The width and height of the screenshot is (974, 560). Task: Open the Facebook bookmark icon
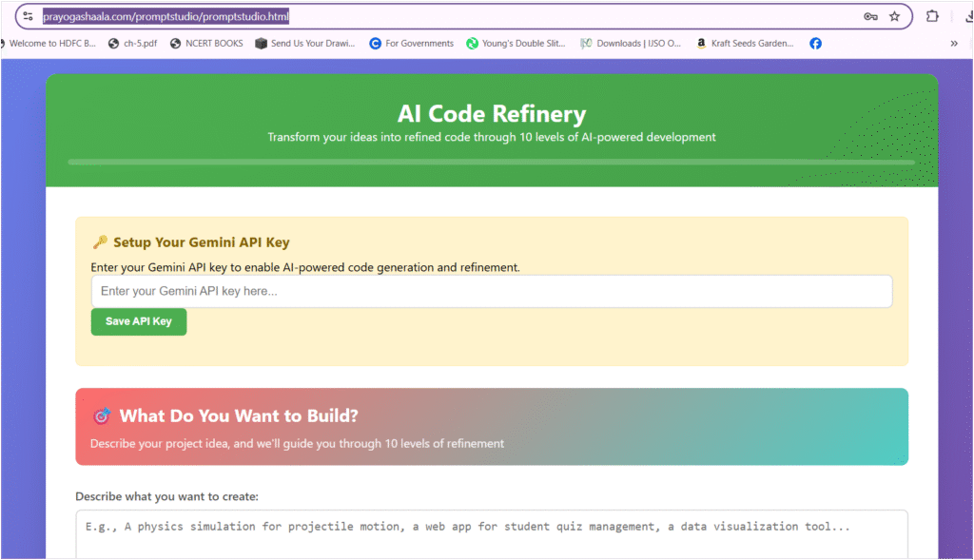click(x=816, y=43)
